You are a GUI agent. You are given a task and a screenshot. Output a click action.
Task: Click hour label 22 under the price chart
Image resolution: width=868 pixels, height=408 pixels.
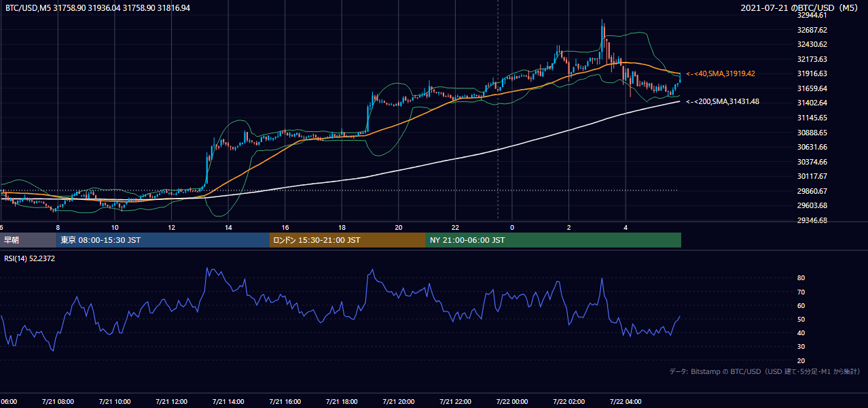455,227
